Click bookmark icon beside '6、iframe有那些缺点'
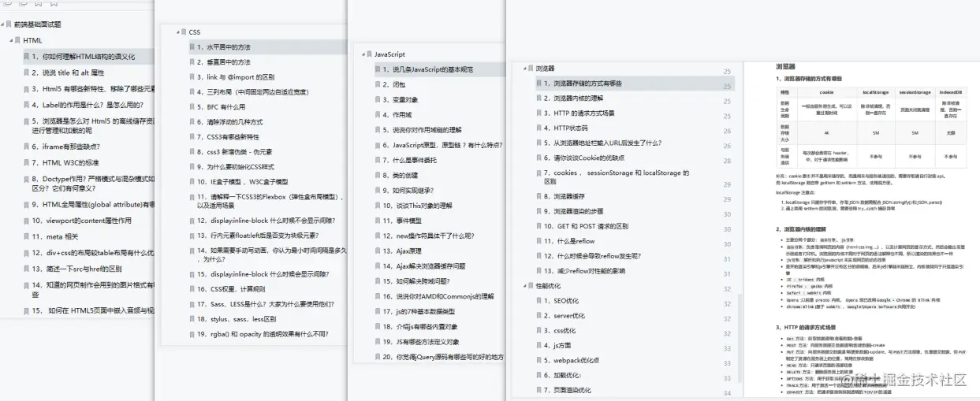Image resolution: width=980 pixels, height=401 pixels. (27, 147)
